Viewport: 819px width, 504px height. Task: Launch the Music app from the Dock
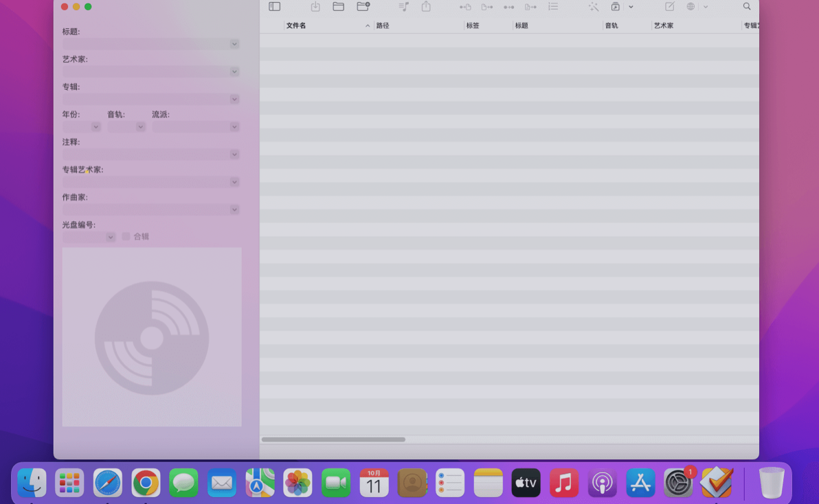(563, 482)
